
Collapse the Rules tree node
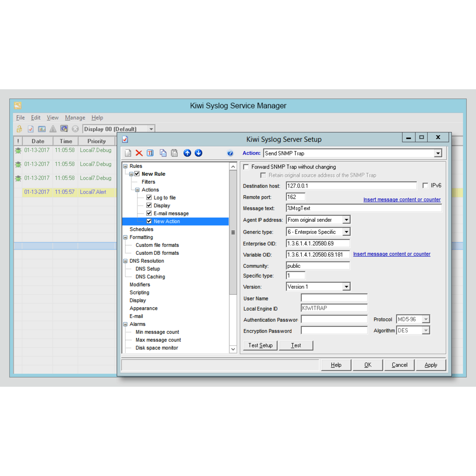pos(125,166)
